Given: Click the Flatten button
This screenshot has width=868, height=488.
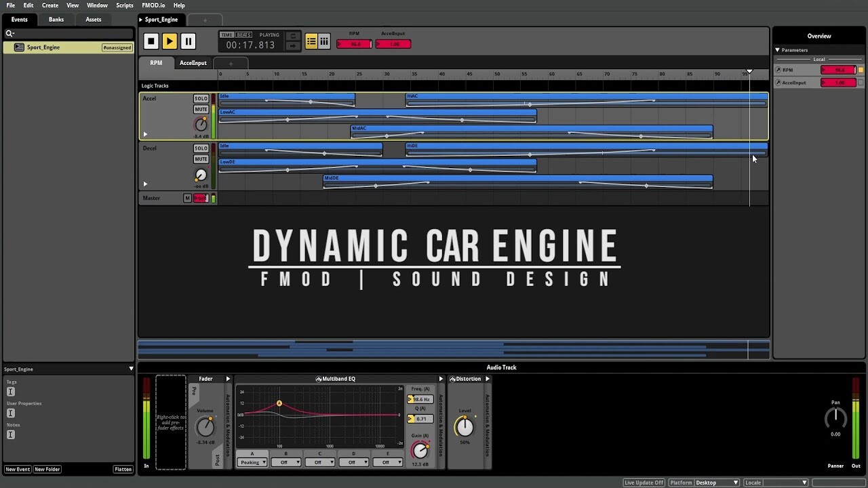Looking at the screenshot, I should pyautogui.click(x=123, y=469).
